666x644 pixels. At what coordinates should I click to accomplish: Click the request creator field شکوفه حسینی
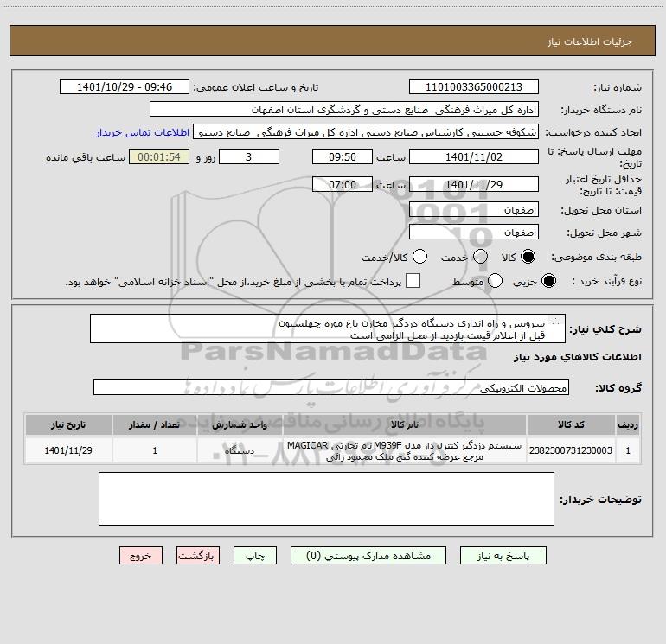click(x=365, y=132)
